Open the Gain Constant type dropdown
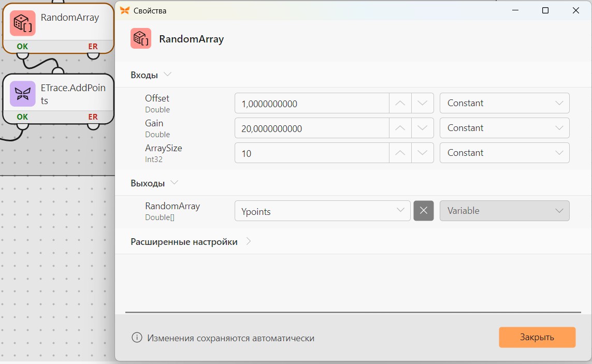Screen dimensions: 592x364 504,128
